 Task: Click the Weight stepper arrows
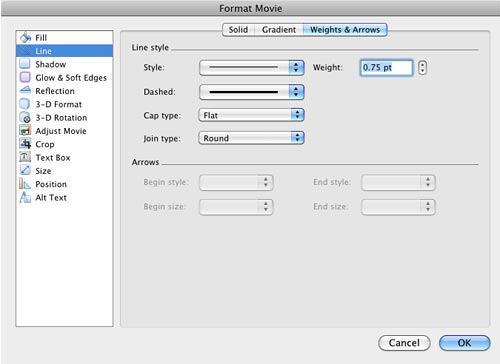(422, 68)
